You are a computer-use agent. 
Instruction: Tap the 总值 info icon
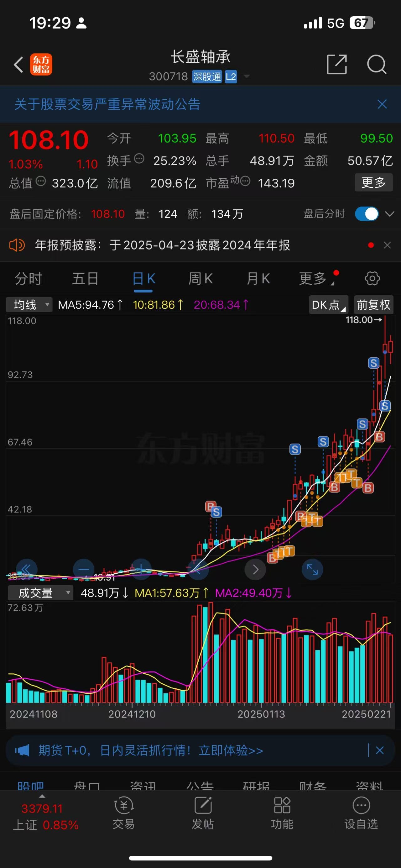[41, 181]
